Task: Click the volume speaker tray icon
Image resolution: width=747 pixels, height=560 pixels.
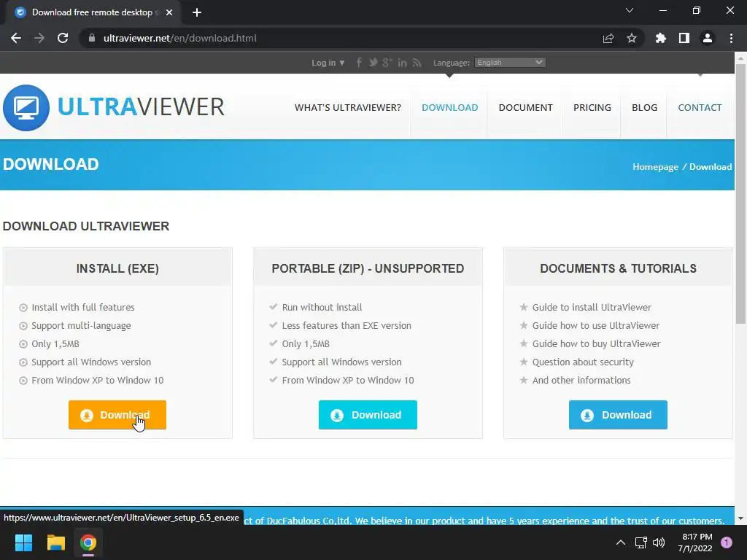Action: point(659,542)
